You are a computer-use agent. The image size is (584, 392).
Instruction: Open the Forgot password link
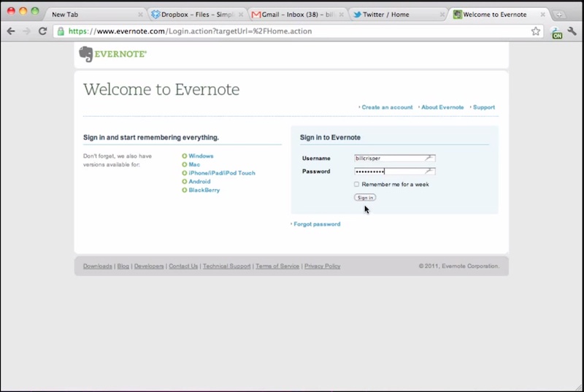(x=317, y=224)
